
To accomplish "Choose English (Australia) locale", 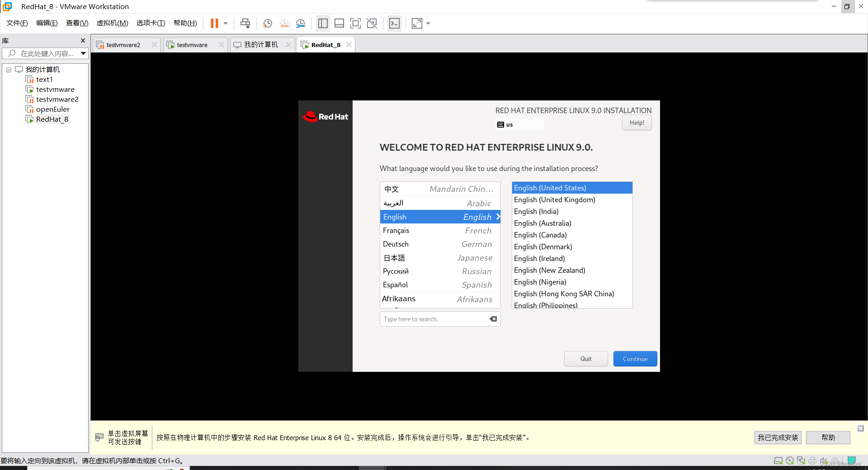I will coord(572,223).
